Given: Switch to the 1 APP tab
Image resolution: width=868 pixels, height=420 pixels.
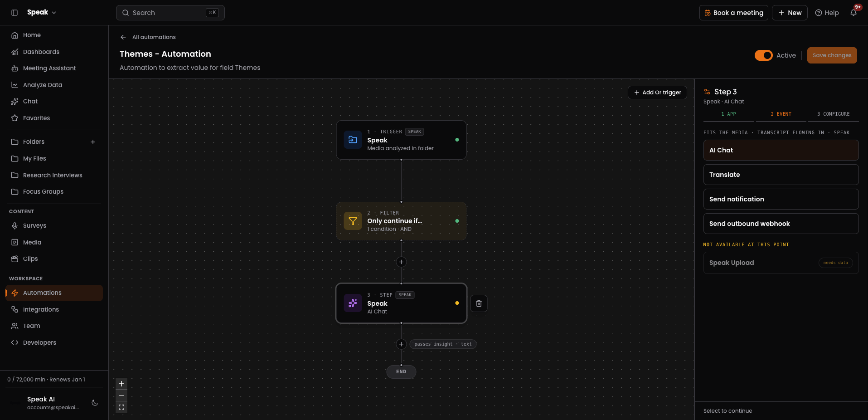Looking at the screenshot, I should point(728,114).
